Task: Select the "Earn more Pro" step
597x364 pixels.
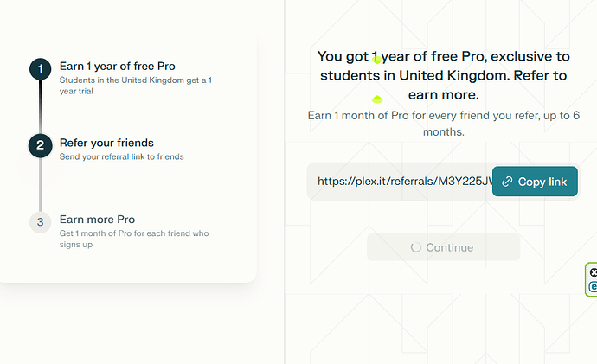Action: 97,220
